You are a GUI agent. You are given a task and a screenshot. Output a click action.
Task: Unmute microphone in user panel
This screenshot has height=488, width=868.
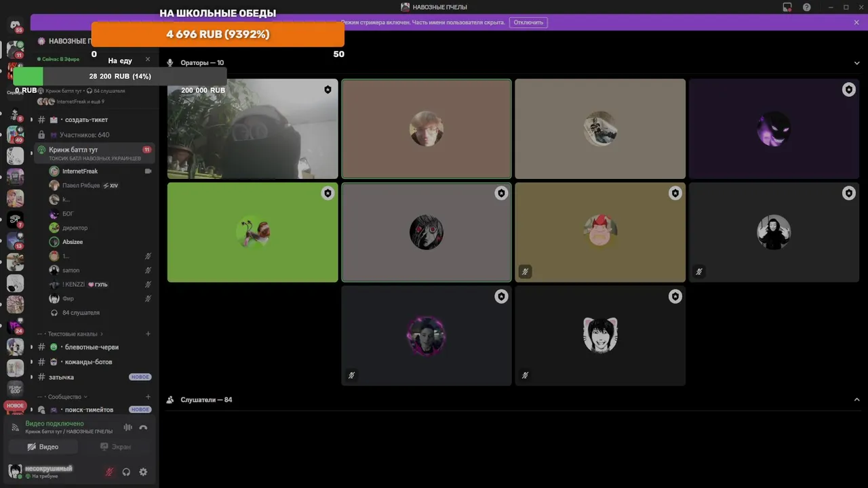[109, 472]
